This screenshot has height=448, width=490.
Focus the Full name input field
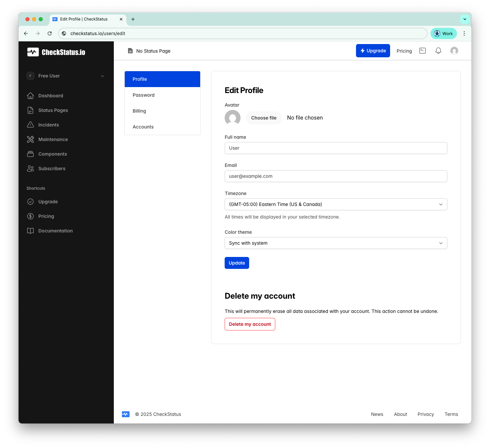click(x=335, y=148)
